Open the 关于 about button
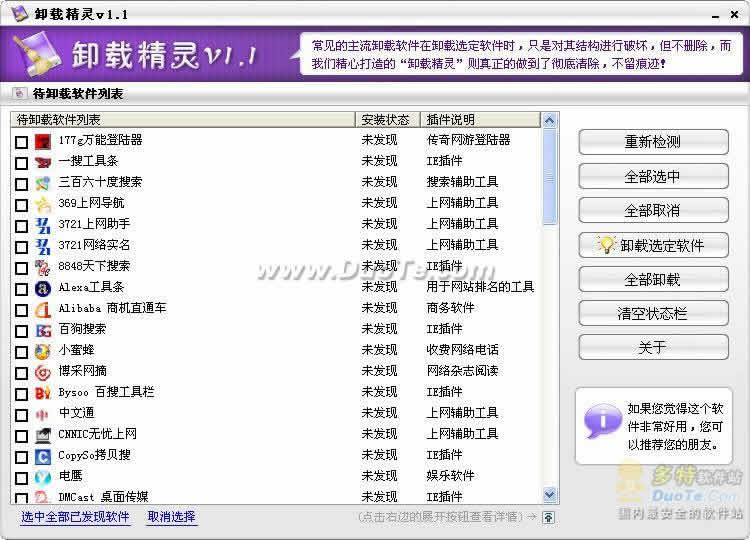 coord(653,347)
